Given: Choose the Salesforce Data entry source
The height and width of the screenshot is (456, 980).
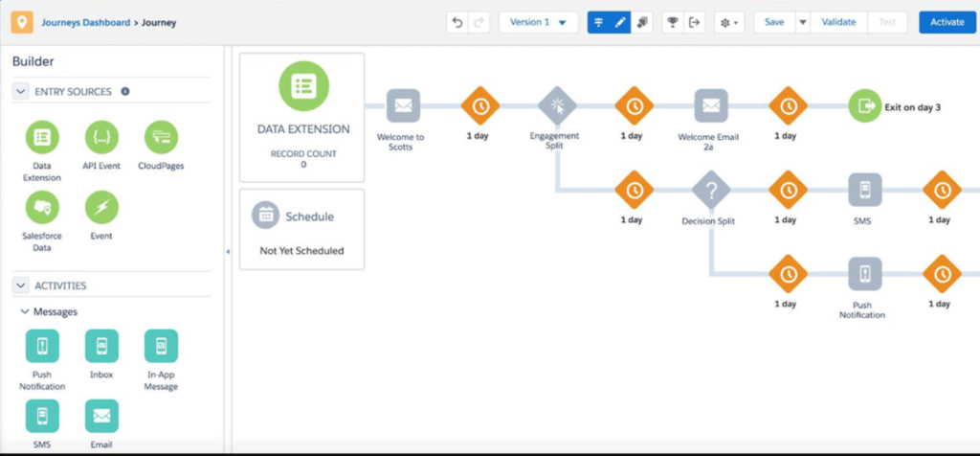Looking at the screenshot, I should point(42,207).
